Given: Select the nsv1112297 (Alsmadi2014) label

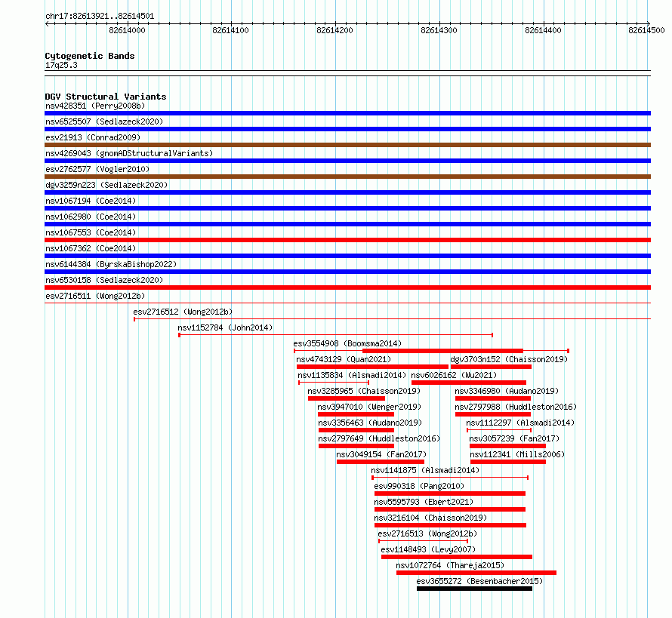Looking at the screenshot, I should coord(521,423).
